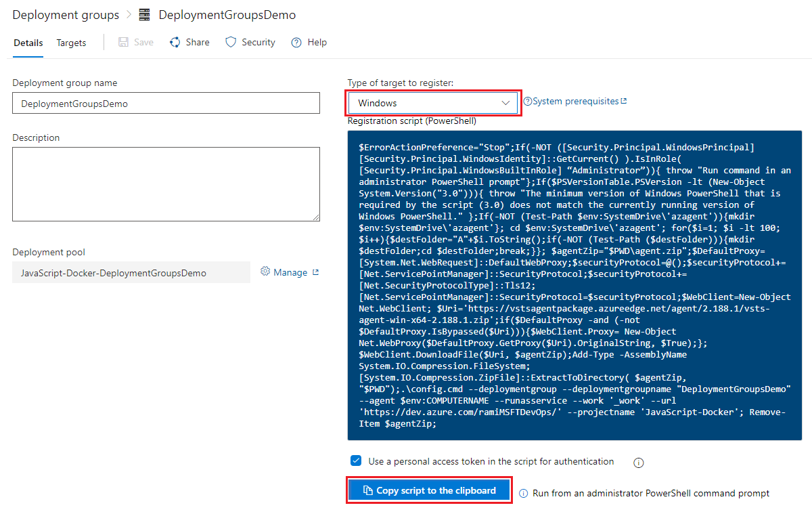812x514 pixels.
Task: Click the info icon beside administrator PowerShell note
Action: (x=523, y=493)
